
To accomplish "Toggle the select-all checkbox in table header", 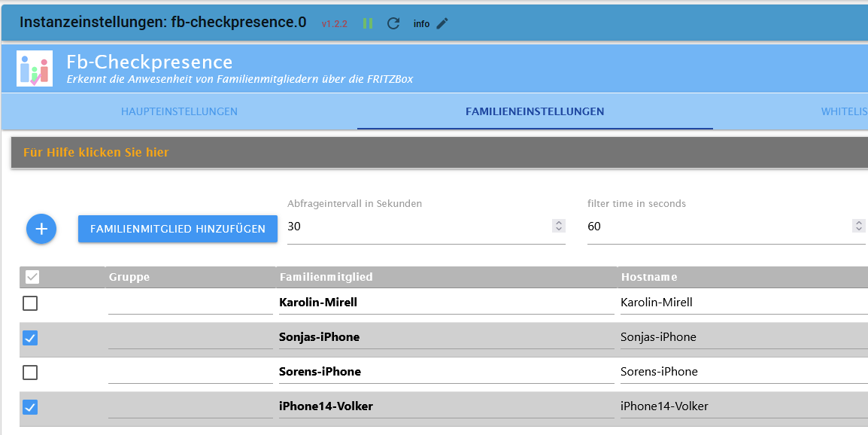I will [x=32, y=277].
